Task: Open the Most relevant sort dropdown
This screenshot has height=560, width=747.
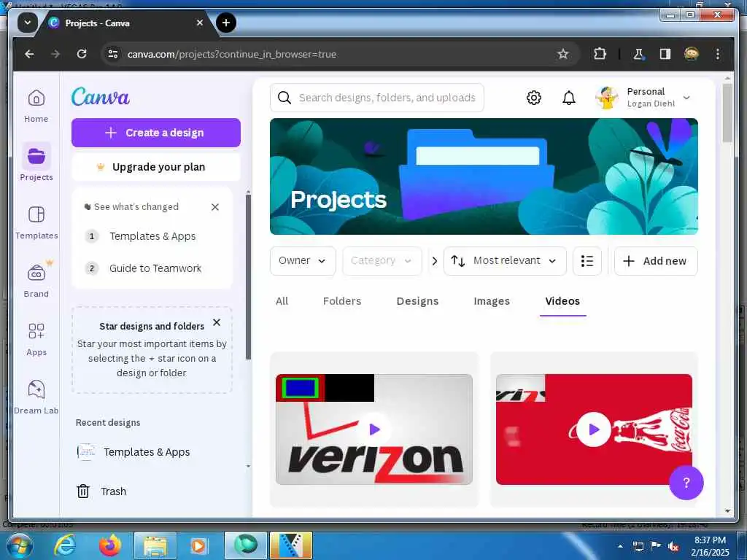Action: [505, 261]
